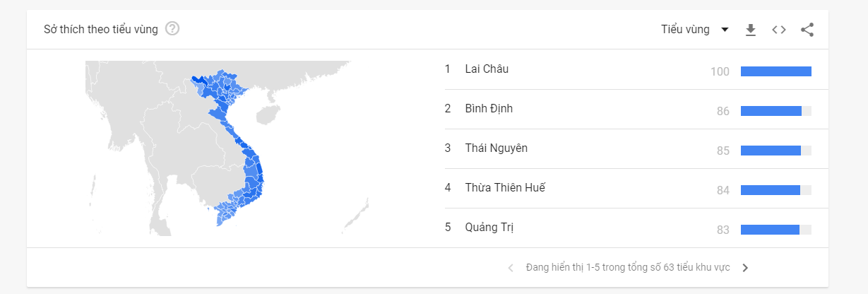Viewport: 868px width, 294px height.
Task: Click the dark-blue Lai Châu area on map
Action: (201, 81)
